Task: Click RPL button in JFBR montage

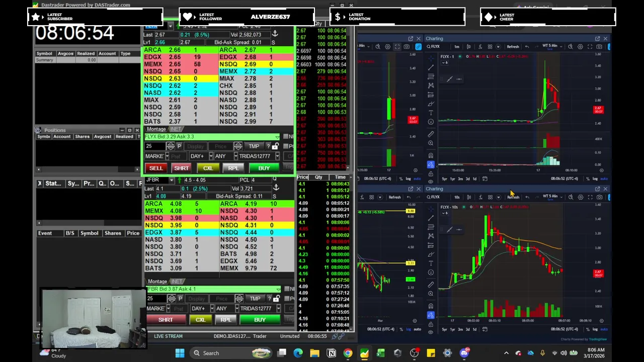Action: [x=226, y=320]
